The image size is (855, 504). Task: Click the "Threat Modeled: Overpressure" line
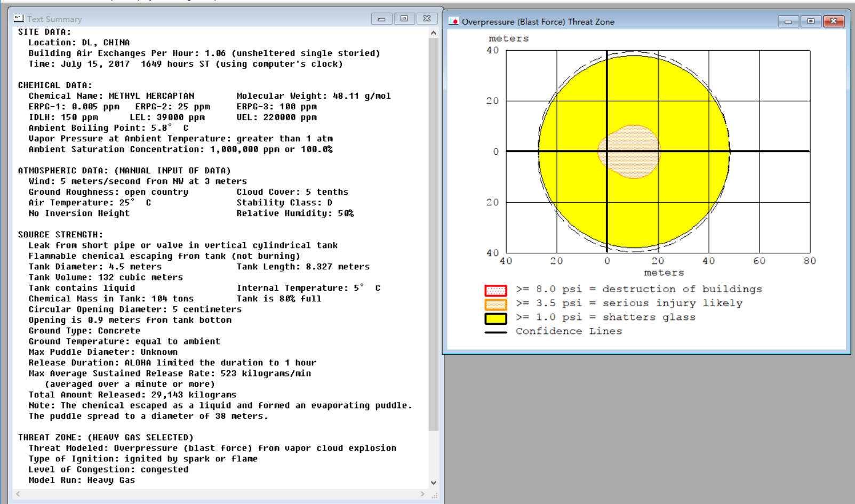coord(212,448)
